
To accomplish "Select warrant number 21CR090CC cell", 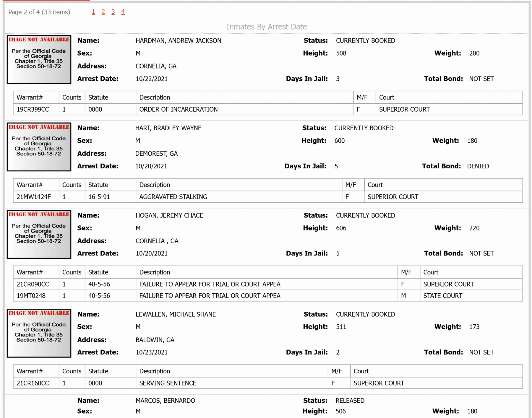I will 36,284.
